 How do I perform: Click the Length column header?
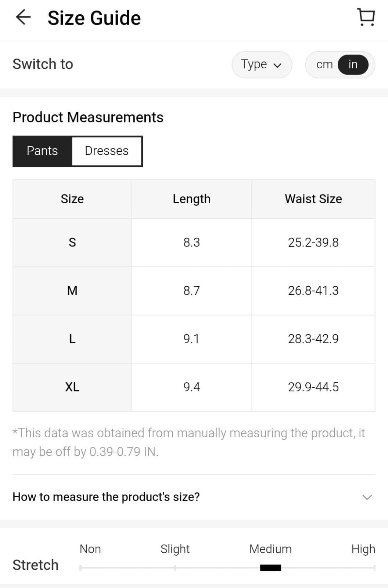(191, 199)
